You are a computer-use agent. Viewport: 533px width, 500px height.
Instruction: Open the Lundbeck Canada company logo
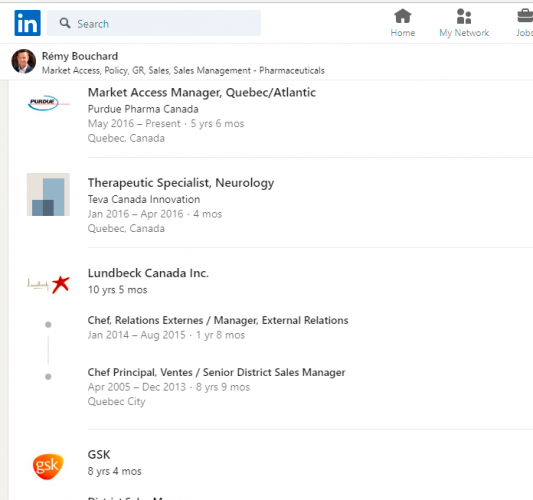pyautogui.click(x=48, y=284)
